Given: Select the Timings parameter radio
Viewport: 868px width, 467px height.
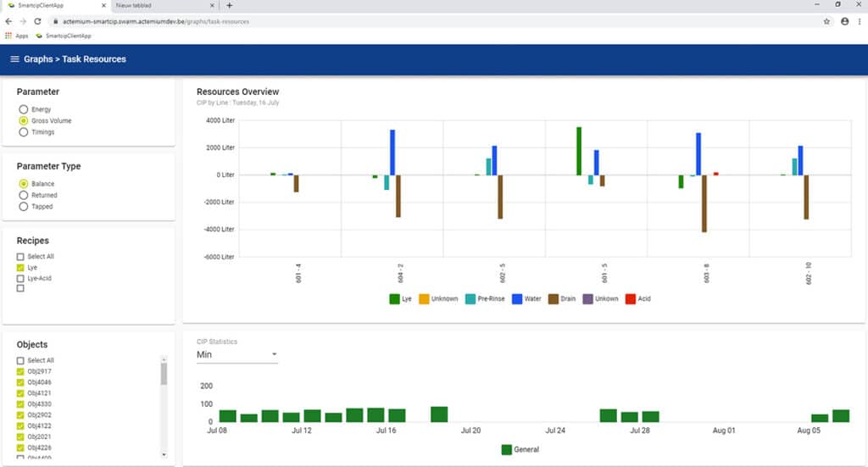Looking at the screenshot, I should [23, 132].
